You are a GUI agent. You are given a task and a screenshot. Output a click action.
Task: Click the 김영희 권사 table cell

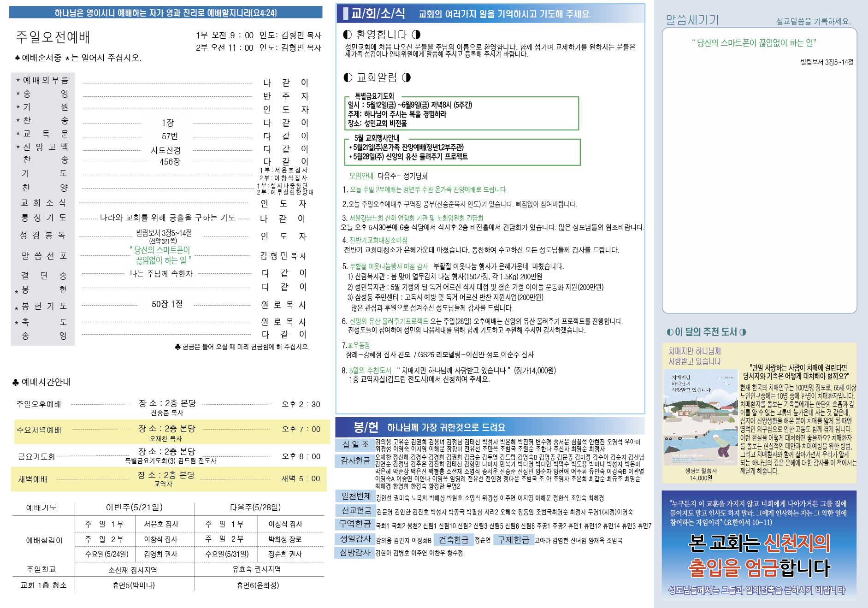pos(160,554)
